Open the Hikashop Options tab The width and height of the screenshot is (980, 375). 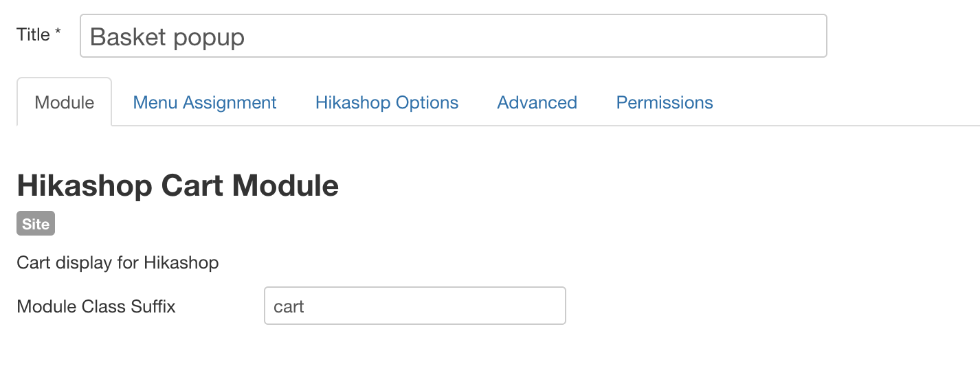pyautogui.click(x=386, y=103)
